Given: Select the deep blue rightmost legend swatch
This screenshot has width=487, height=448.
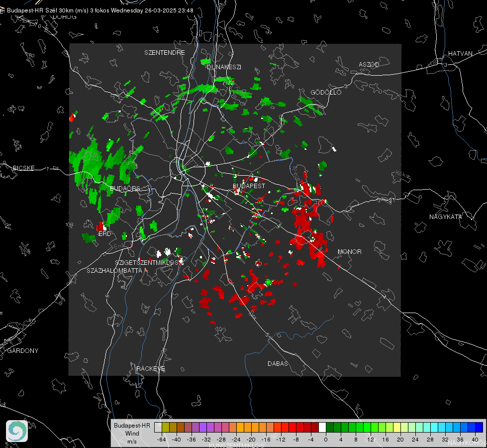Looking at the screenshot, I should (479, 427).
